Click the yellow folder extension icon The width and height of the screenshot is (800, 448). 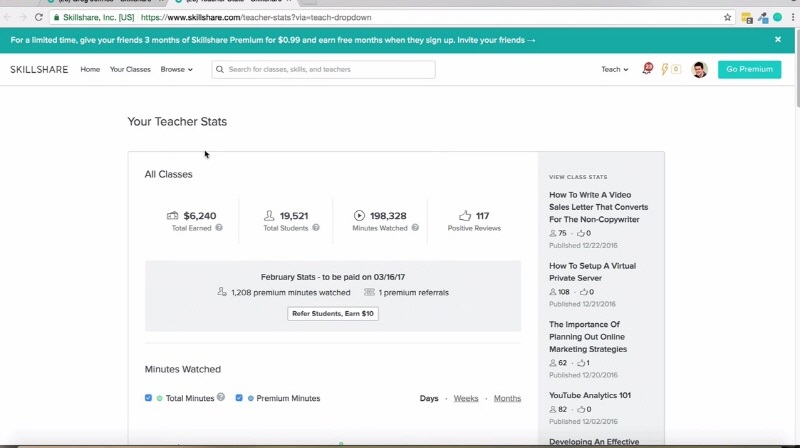(x=747, y=18)
